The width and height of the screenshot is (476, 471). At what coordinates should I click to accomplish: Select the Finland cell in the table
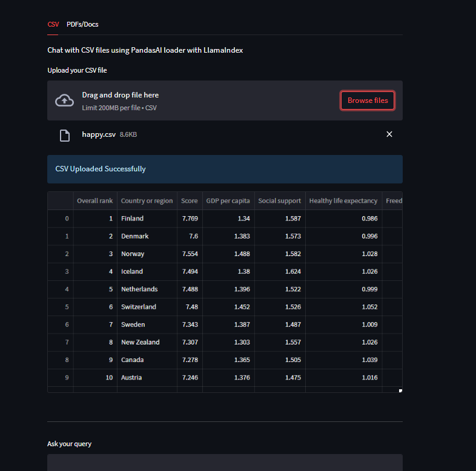(x=147, y=219)
